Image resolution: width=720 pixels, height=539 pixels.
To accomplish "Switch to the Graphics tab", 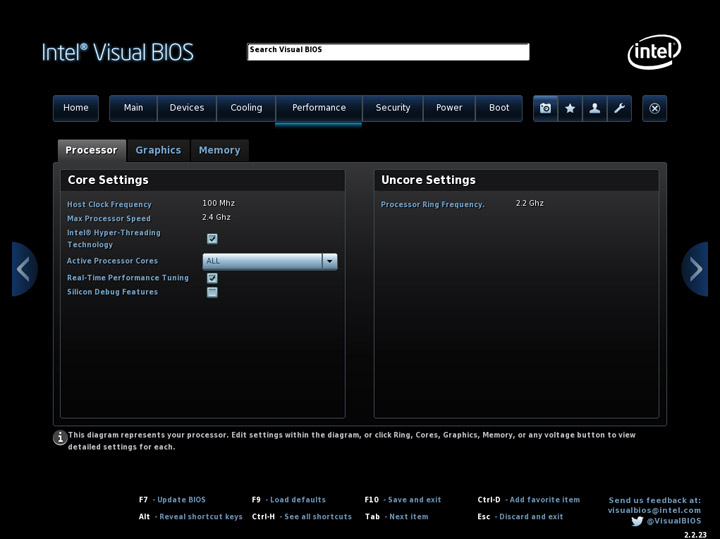I will click(158, 151).
